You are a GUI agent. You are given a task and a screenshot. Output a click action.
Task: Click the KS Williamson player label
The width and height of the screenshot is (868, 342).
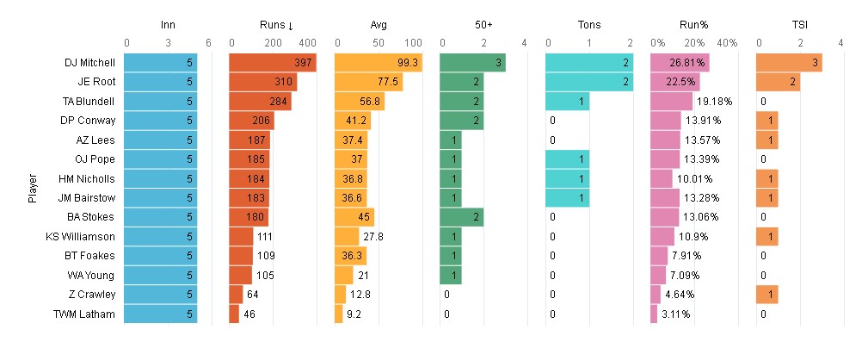coord(81,237)
